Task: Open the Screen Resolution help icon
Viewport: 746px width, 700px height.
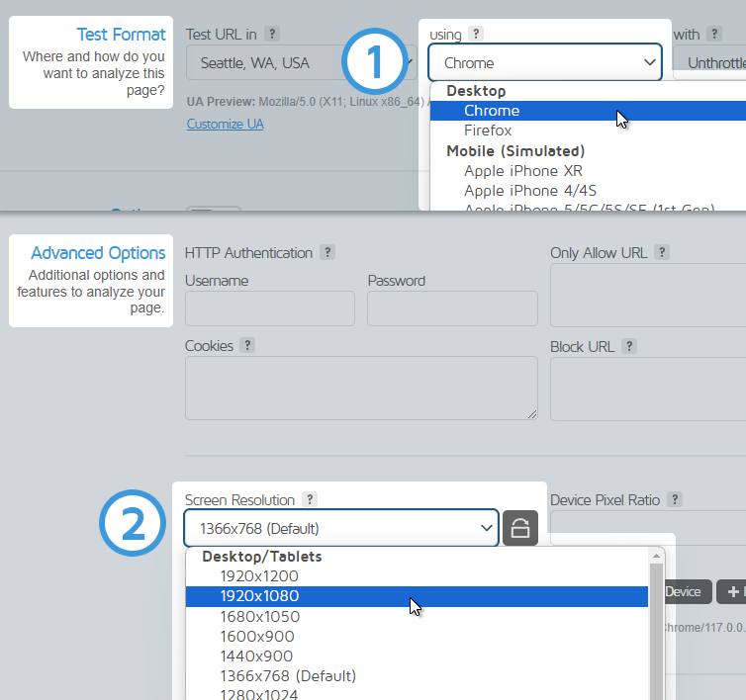Action: click(310, 500)
